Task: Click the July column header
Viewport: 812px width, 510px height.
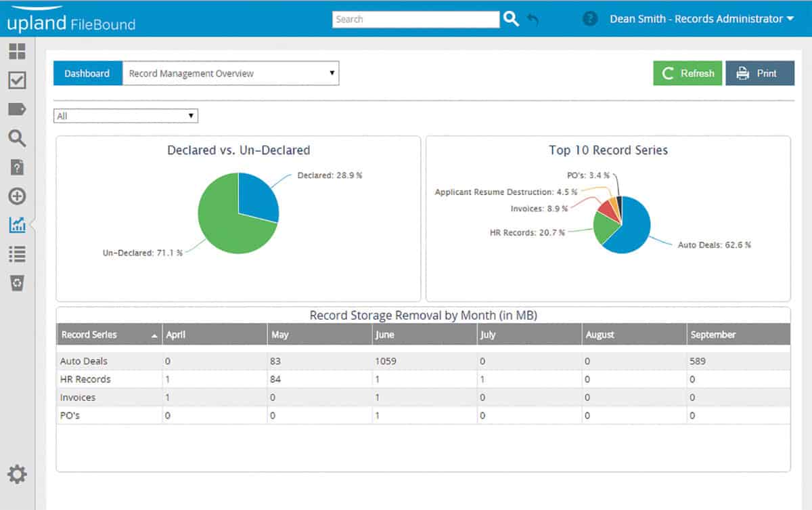Action: [529, 335]
